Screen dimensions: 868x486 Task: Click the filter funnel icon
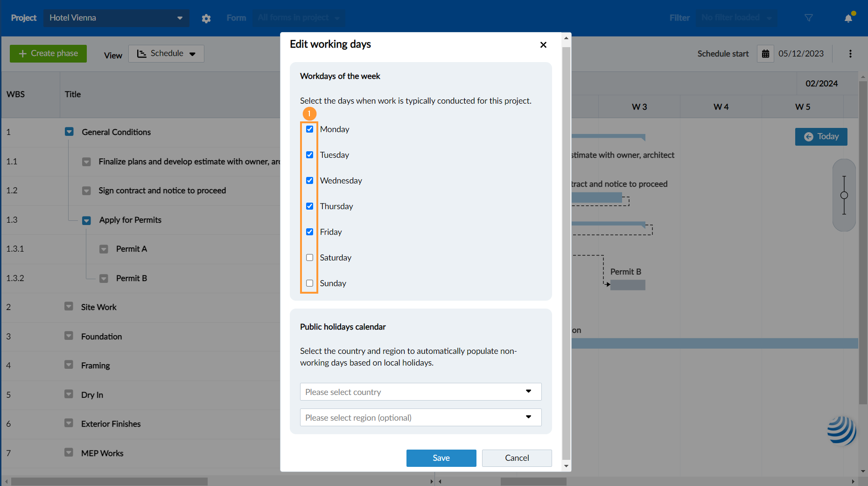pyautogui.click(x=809, y=18)
